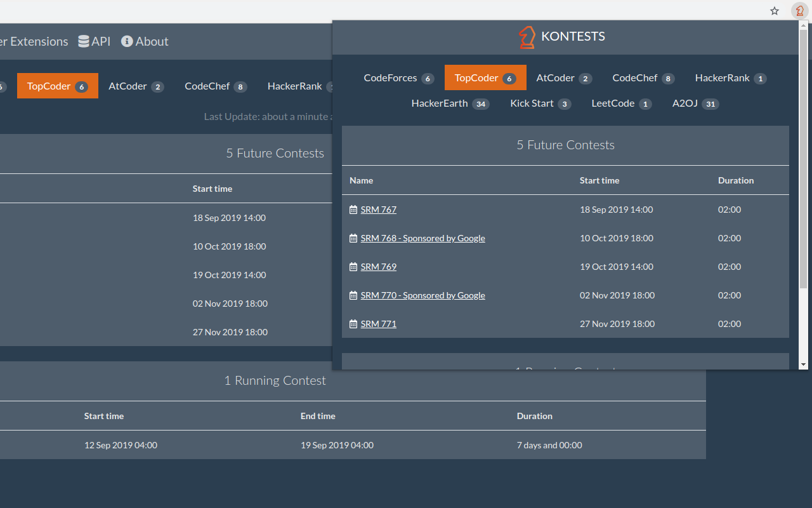Image resolution: width=812 pixels, height=508 pixels.
Task: Select TopCoder tab on background page
Action: (58, 86)
